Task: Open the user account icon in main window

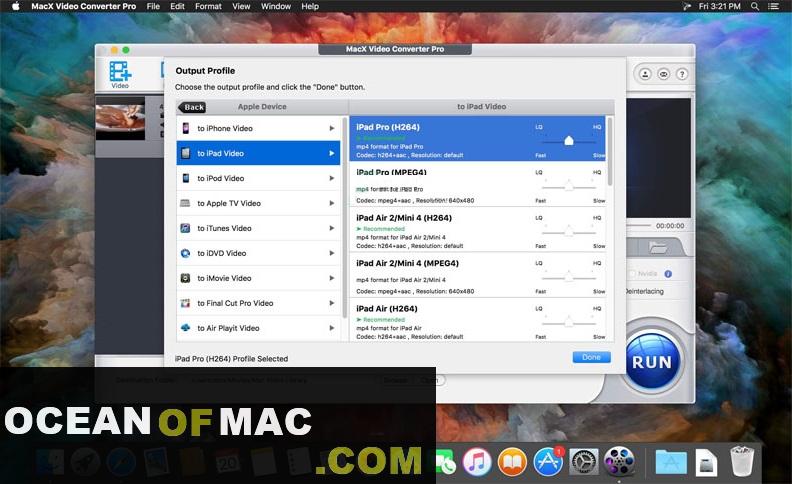Action: [x=645, y=74]
